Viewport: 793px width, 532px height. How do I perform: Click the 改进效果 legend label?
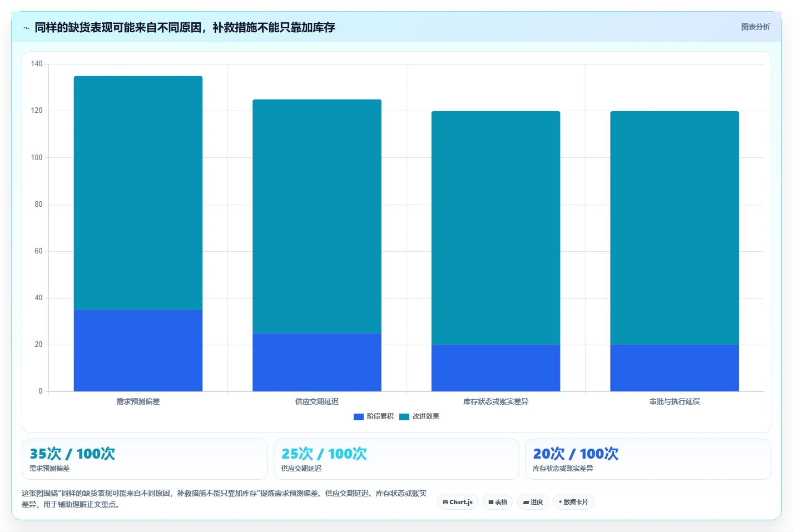tap(425, 416)
